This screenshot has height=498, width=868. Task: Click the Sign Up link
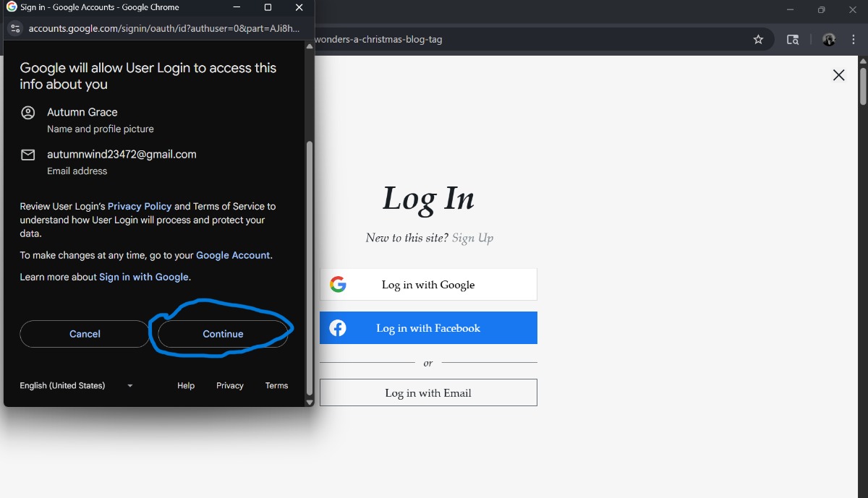472,239
